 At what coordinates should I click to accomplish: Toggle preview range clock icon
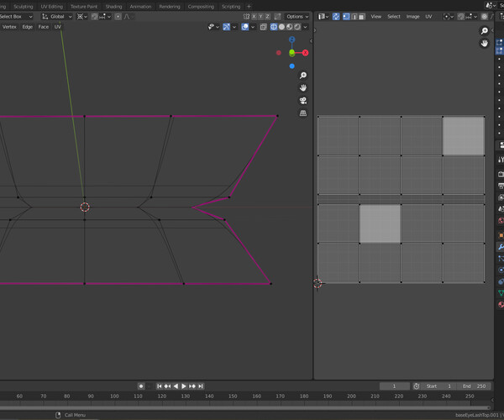[417, 386]
